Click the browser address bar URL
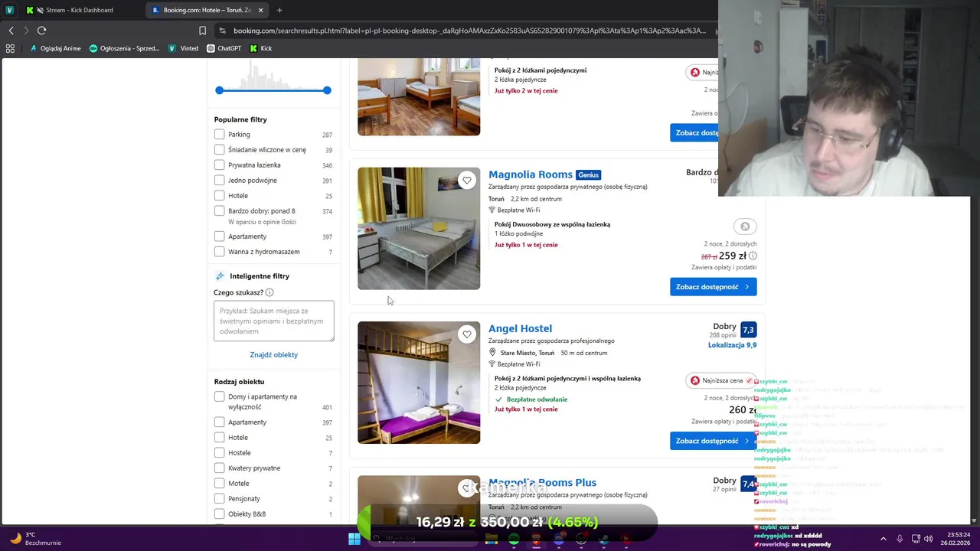Screen dimensions: 980x551 469,31
